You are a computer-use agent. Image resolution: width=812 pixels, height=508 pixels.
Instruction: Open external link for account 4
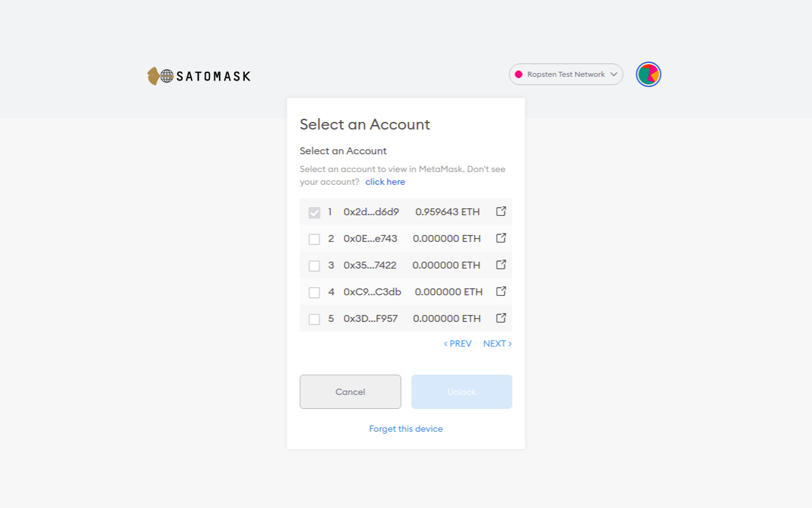[x=501, y=291]
